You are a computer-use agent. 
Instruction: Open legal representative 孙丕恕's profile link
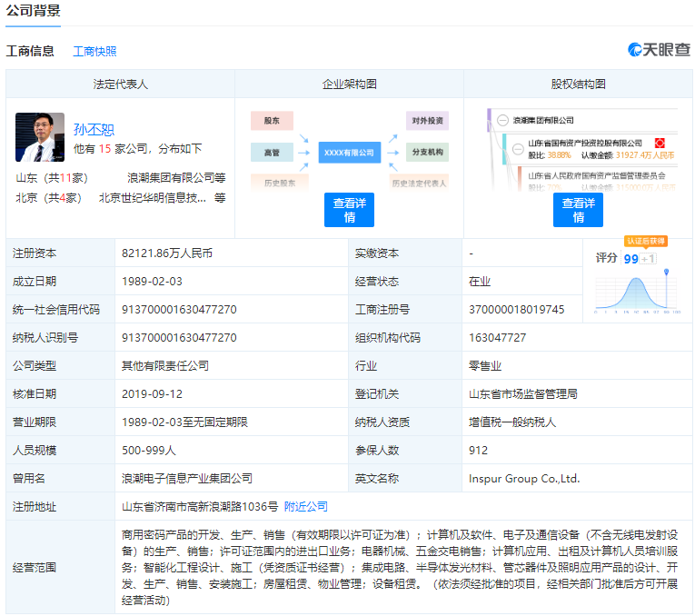[94, 129]
